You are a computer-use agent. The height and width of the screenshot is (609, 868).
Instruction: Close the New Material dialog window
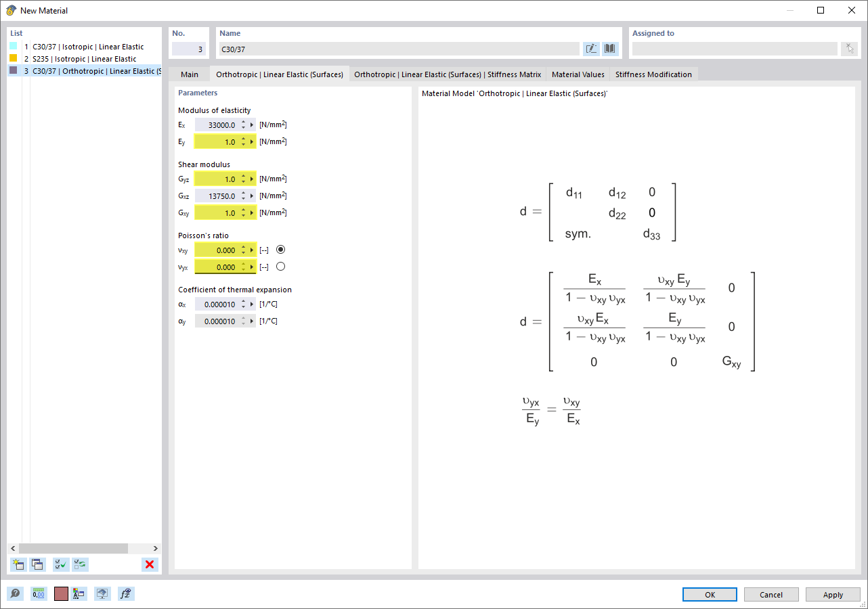pyautogui.click(x=852, y=10)
